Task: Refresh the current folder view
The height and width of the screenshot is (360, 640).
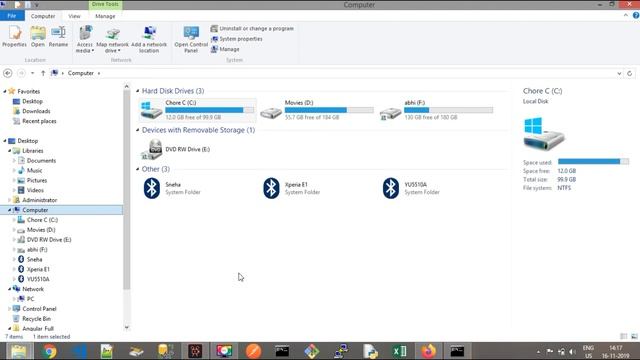Action: (629, 73)
